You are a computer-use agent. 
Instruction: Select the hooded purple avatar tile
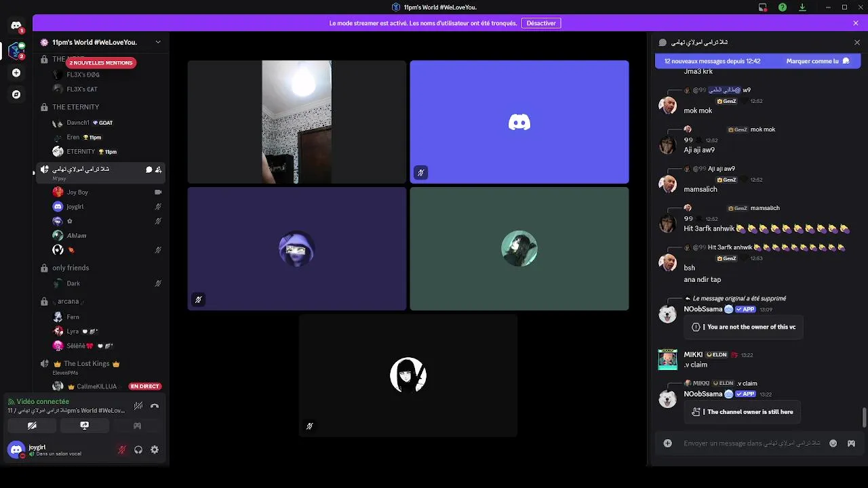click(x=297, y=249)
